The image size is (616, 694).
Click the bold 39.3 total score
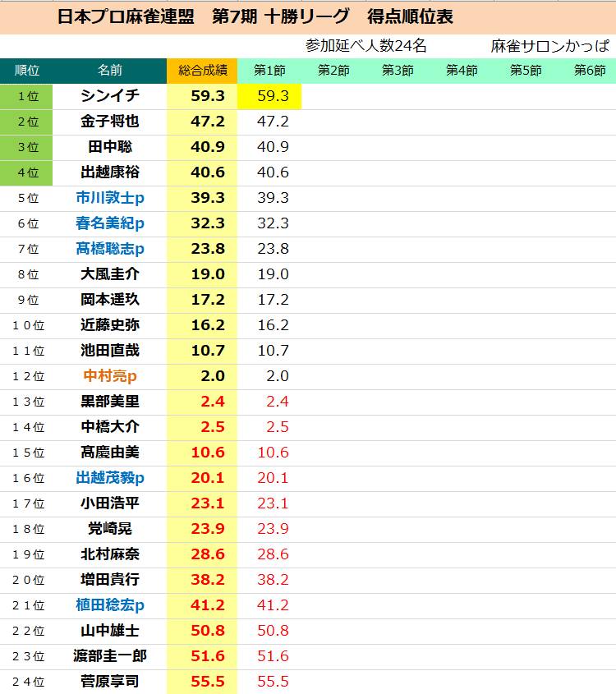click(208, 198)
